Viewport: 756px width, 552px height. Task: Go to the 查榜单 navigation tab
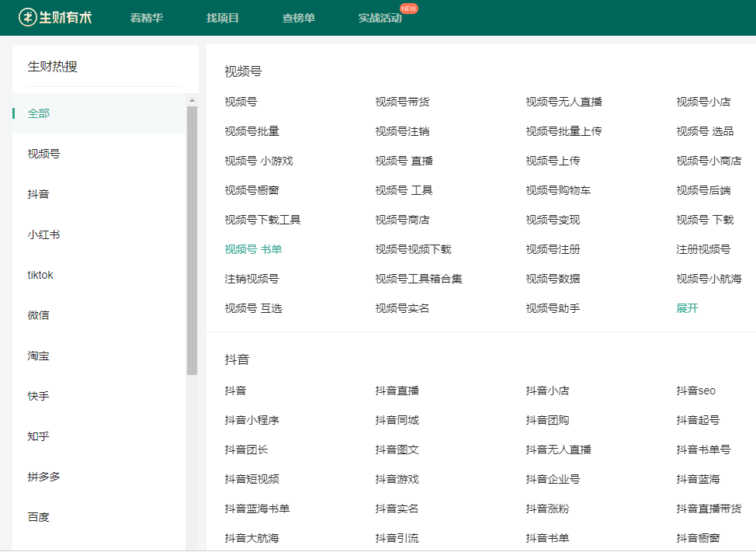click(299, 18)
